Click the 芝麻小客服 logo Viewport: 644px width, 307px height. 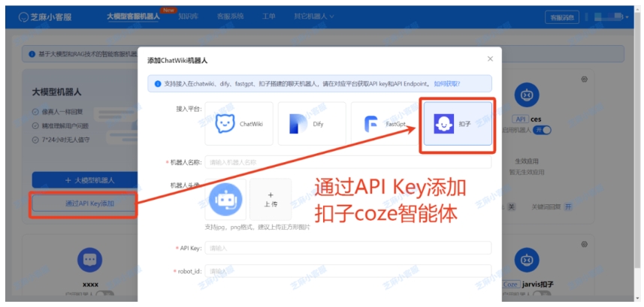click(45, 17)
